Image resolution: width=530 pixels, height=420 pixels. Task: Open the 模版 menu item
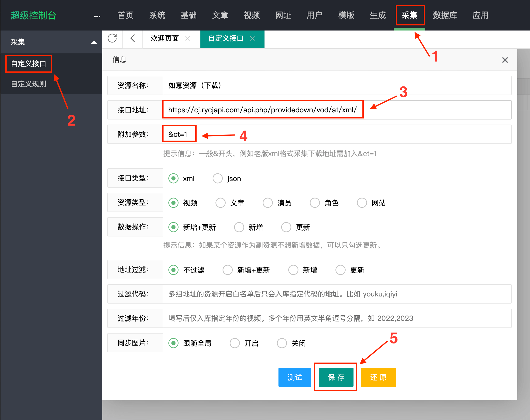[x=346, y=15]
